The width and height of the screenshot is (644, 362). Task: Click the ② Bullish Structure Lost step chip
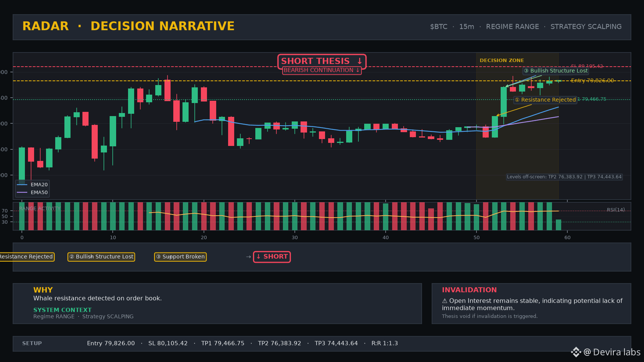(x=101, y=257)
